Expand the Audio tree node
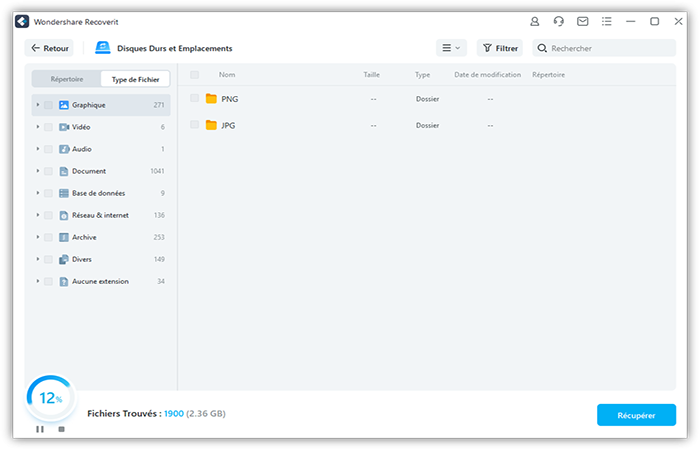This screenshot has height=450, width=700. [x=38, y=149]
